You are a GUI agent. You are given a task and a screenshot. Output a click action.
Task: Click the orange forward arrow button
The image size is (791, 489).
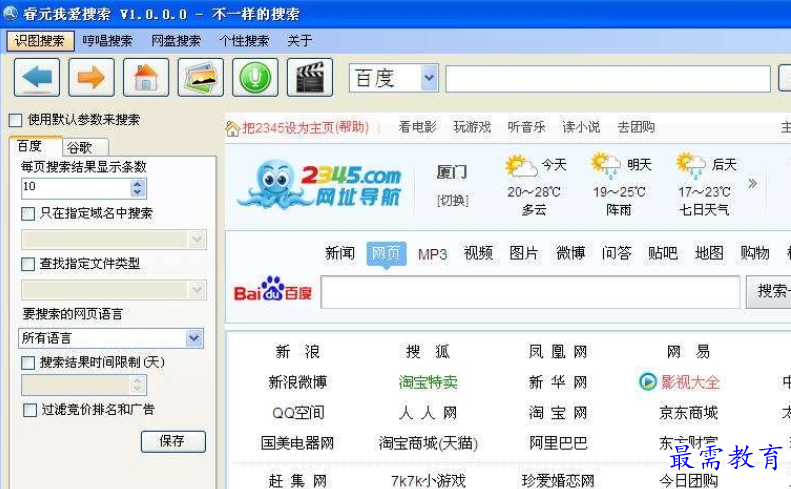click(91, 78)
